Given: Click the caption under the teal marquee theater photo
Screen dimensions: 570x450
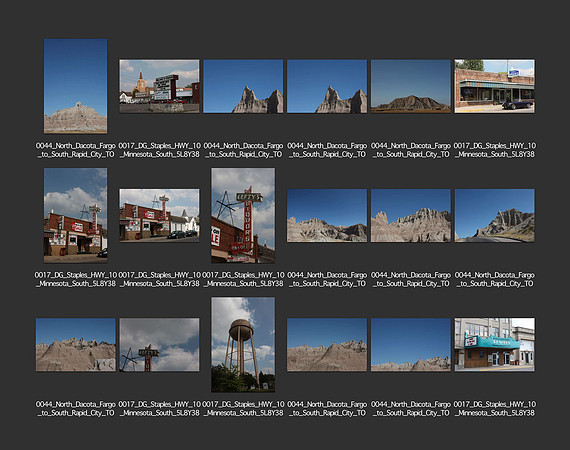Looking at the screenshot, I should click(494, 409).
